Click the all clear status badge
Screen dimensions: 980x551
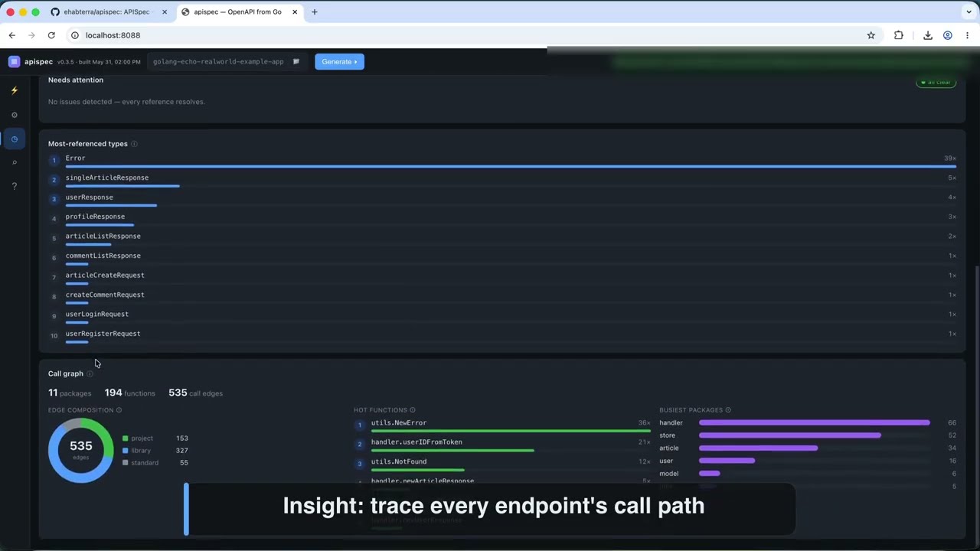coord(936,82)
